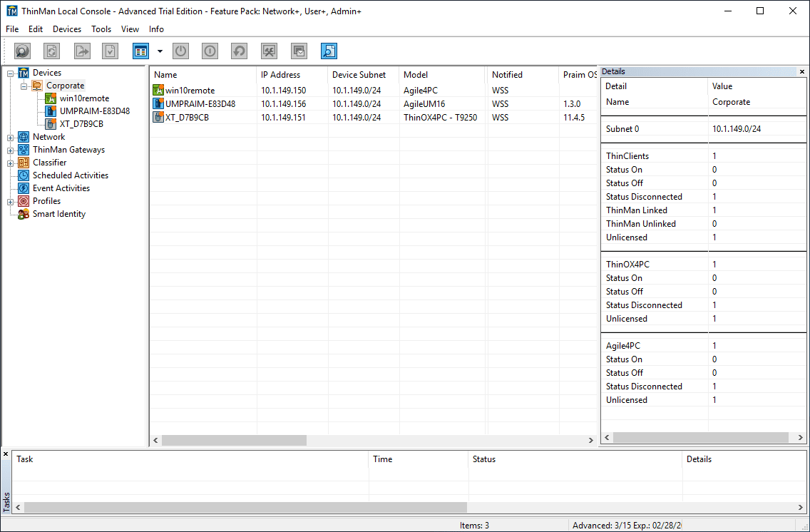The height and width of the screenshot is (532, 810).
Task: Click the device list right scroll arrow
Action: point(591,440)
